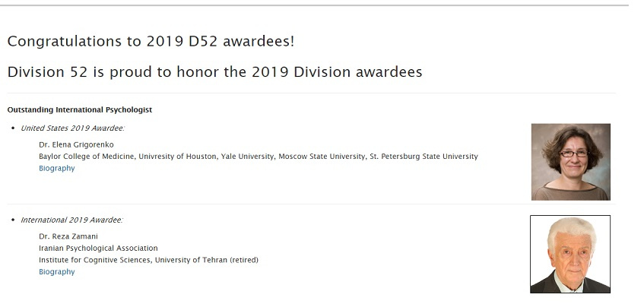The width and height of the screenshot is (644, 304).
Task: Open Dr. Reza Zamani's Biography link
Action: click(x=57, y=272)
